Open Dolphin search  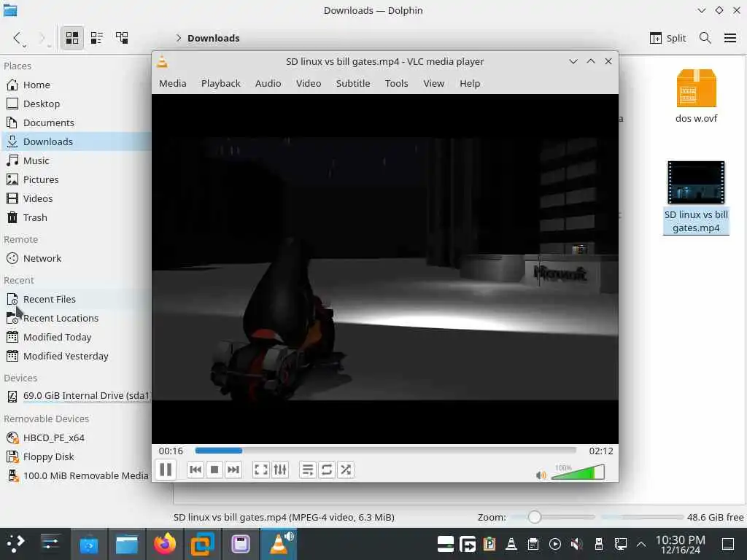coord(705,38)
